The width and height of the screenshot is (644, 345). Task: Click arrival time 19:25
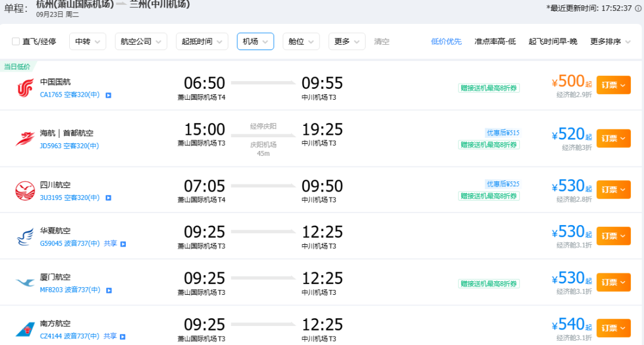(322, 130)
